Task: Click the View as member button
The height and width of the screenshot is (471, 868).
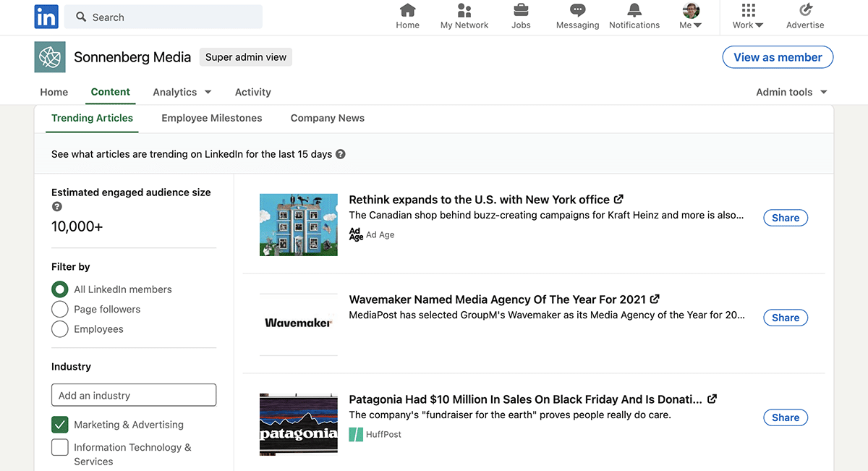Action: click(x=778, y=57)
